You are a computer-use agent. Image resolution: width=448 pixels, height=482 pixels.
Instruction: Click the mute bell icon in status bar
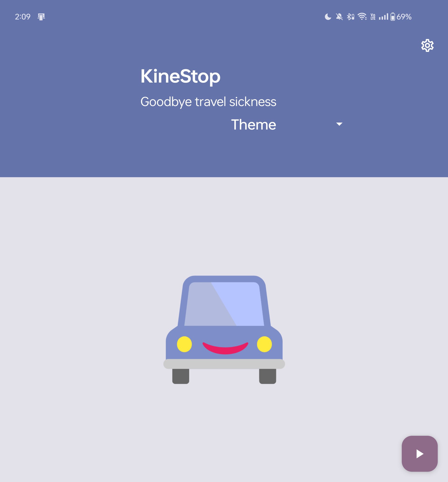[341, 16]
